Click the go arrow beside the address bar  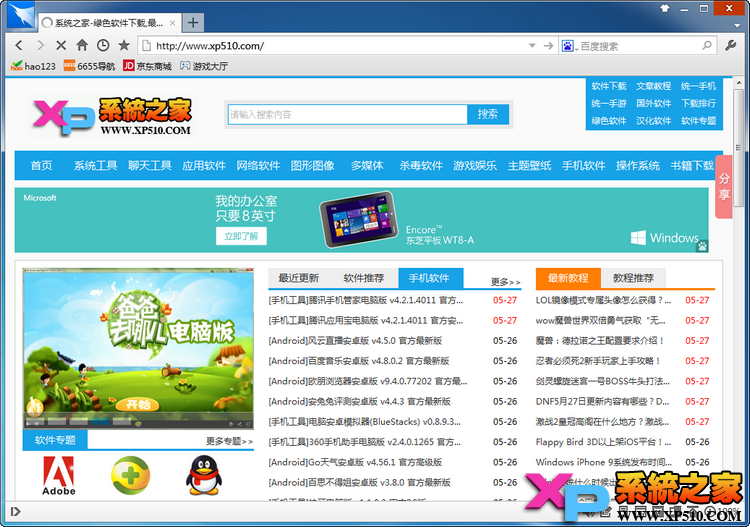pyautogui.click(x=548, y=45)
